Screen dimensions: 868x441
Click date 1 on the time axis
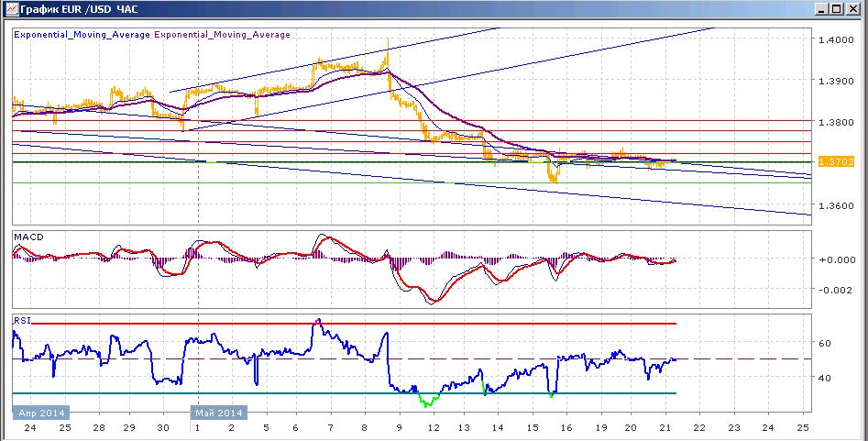pos(198,428)
